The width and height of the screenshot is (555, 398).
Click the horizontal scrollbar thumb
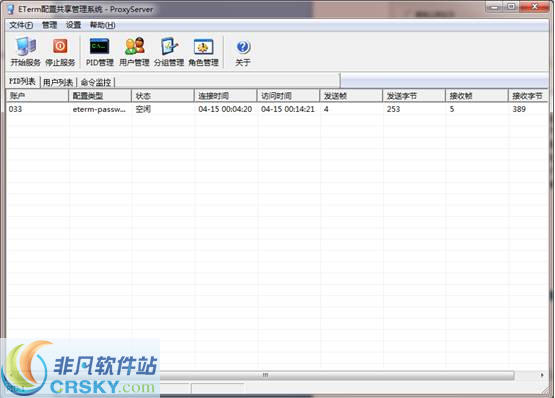pos(265,375)
